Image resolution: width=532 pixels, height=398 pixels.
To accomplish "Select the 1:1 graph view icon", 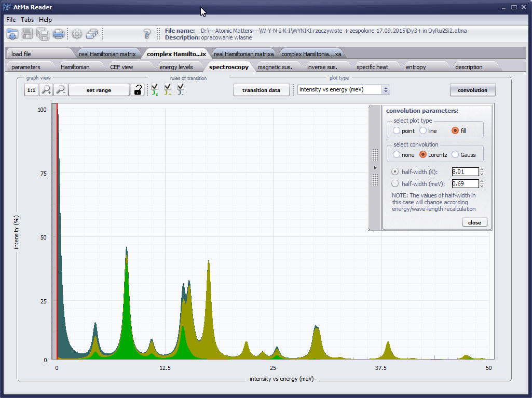I will pos(32,89).
